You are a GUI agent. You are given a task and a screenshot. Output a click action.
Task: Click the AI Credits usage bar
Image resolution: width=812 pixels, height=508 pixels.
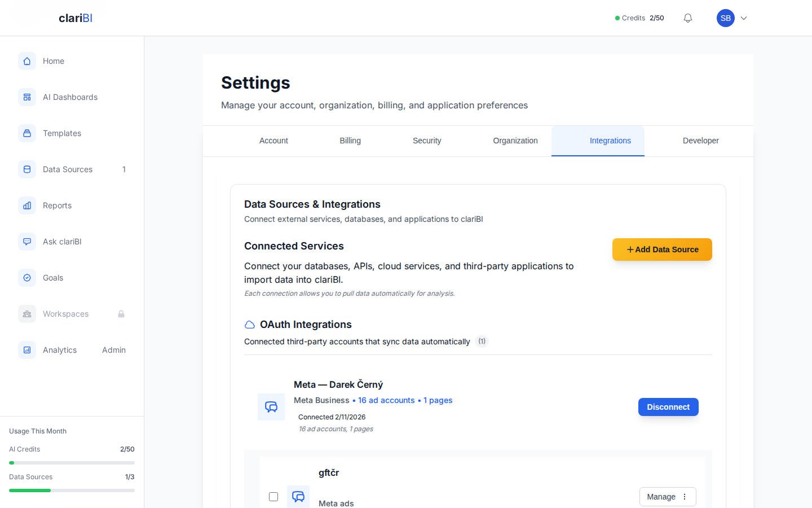click(72, 462)
